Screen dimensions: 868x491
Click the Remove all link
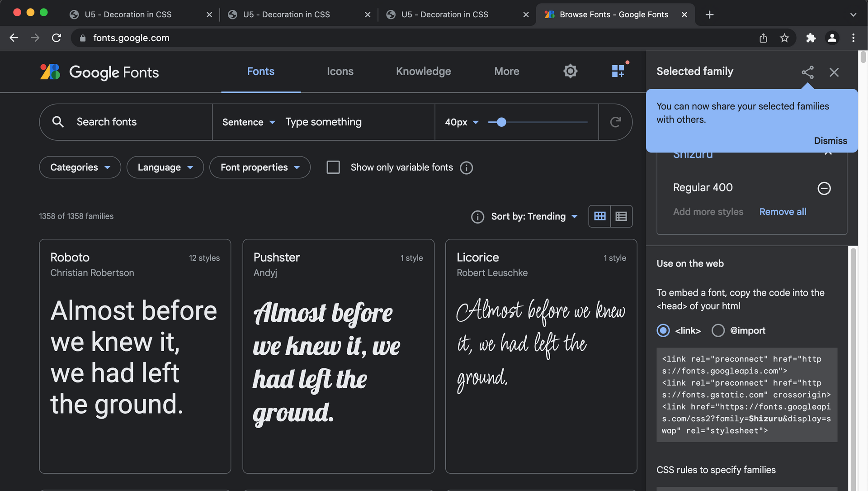point(783,212)
